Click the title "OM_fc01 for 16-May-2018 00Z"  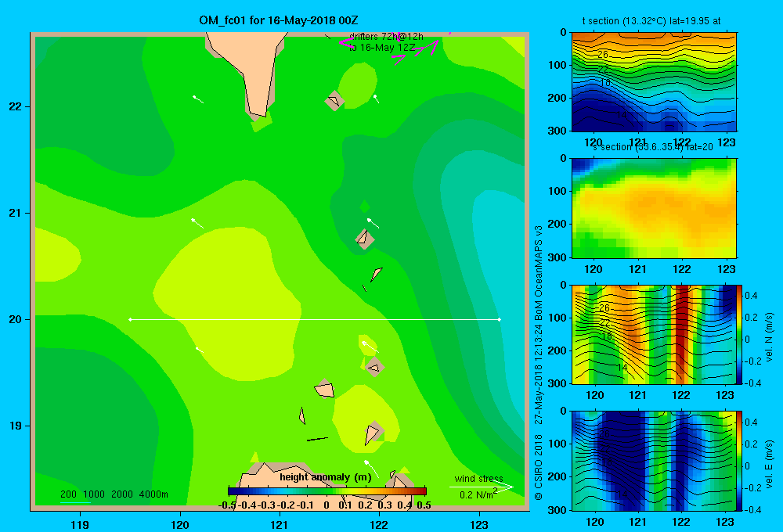pos(278,20)
